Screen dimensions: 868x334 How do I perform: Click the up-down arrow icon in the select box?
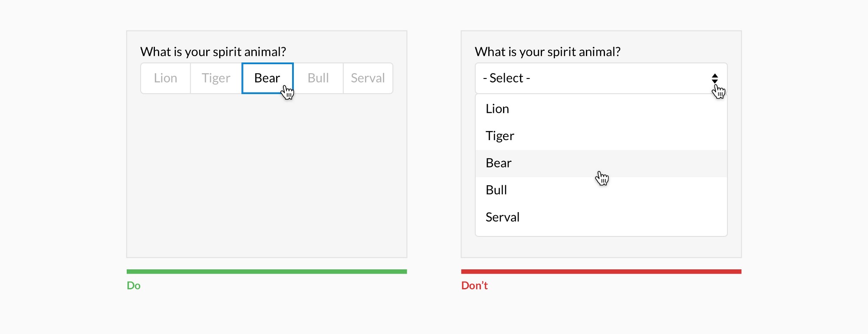click(714, 78)
